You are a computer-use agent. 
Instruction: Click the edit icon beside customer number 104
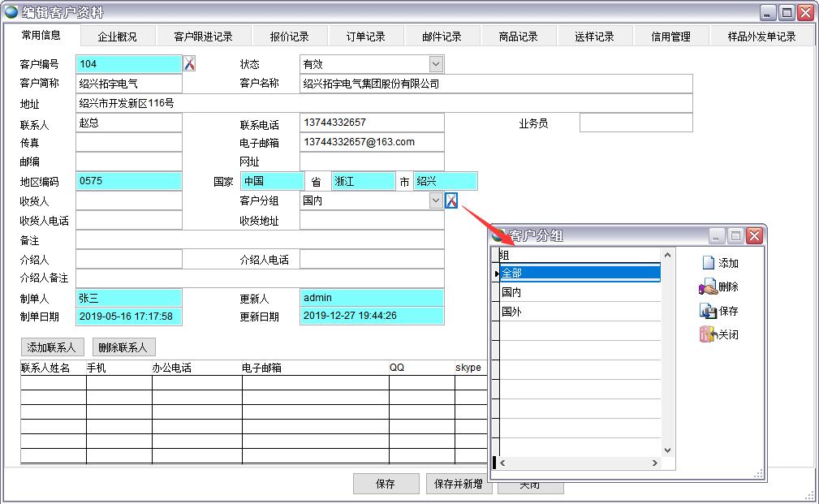[189, 64]
